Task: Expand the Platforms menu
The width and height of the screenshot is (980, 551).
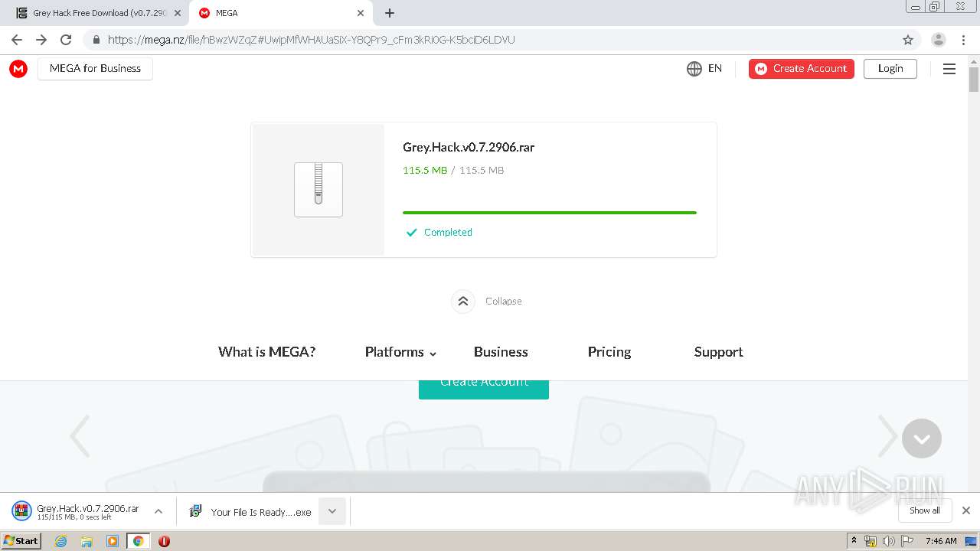Action: 401,352
